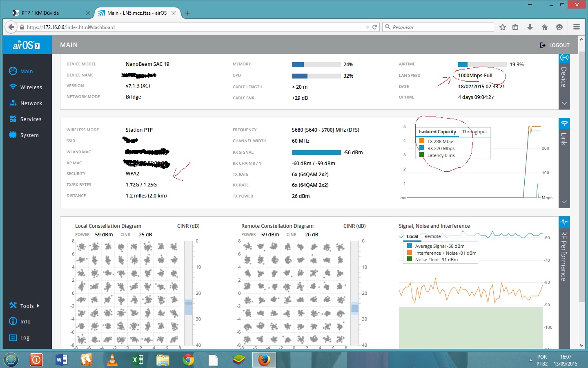588x368 pixels.
Task: Close the PTP 1 KM Dúvida tab
Action: click(x=88, y=13)
